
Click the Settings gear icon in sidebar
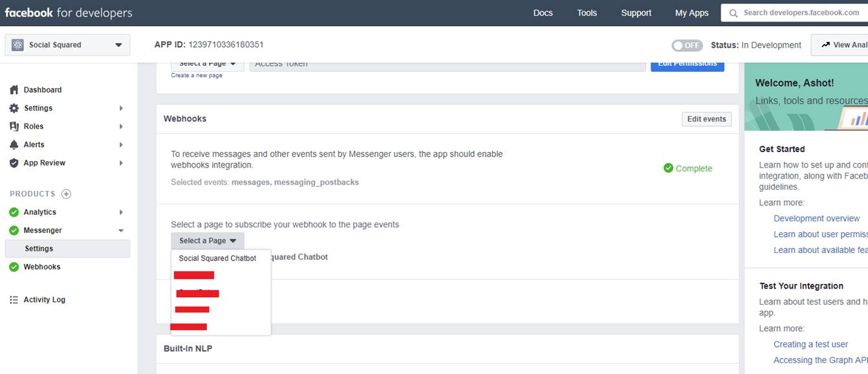point(14,108)
